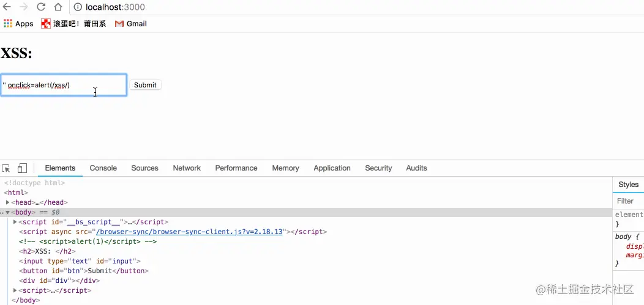
Task: Open the Memory tab
Action: tap(285, 168)
